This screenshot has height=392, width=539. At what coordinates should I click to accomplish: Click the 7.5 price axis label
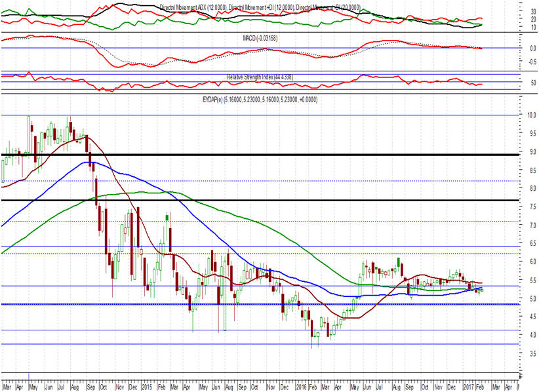pyautogui.click(x=532, y=207)
